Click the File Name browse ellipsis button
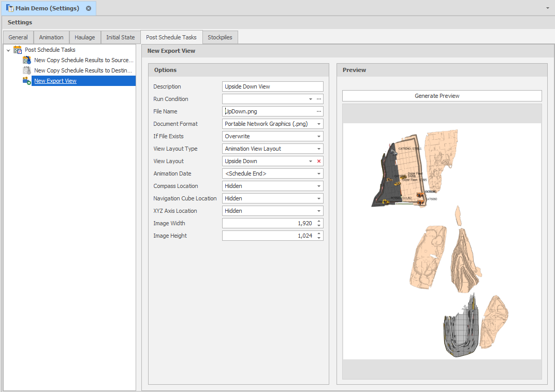The width and height of the screenshot is (555, 392). [319, 111]
